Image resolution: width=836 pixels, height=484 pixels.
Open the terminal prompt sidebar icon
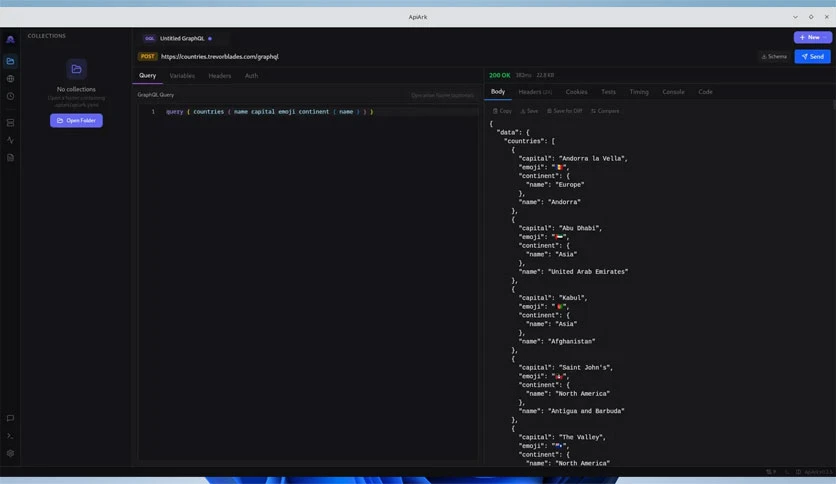pos(10,436)
